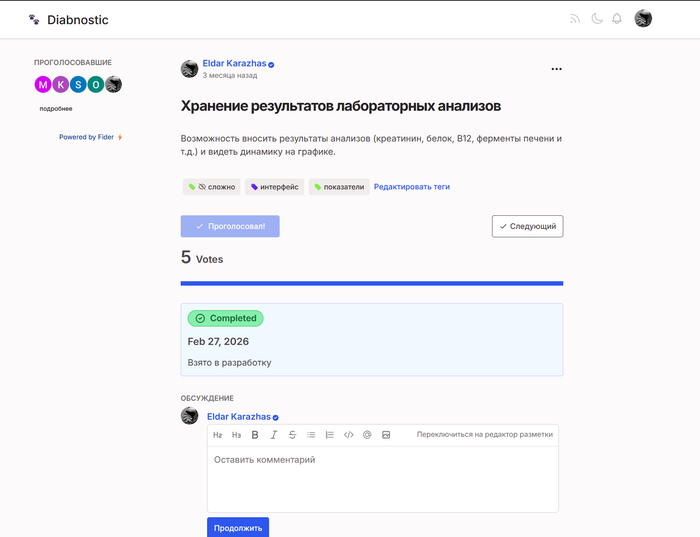The height and width of the screenshot is (537, 700).
Task: Click the Diabnostic site title text
Action: click(78, 20)
